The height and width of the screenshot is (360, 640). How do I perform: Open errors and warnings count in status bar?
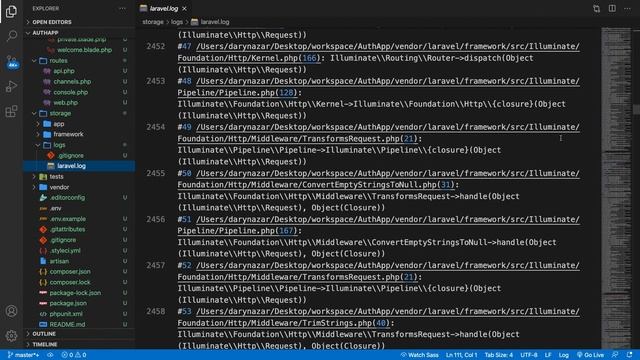(74, 355)
